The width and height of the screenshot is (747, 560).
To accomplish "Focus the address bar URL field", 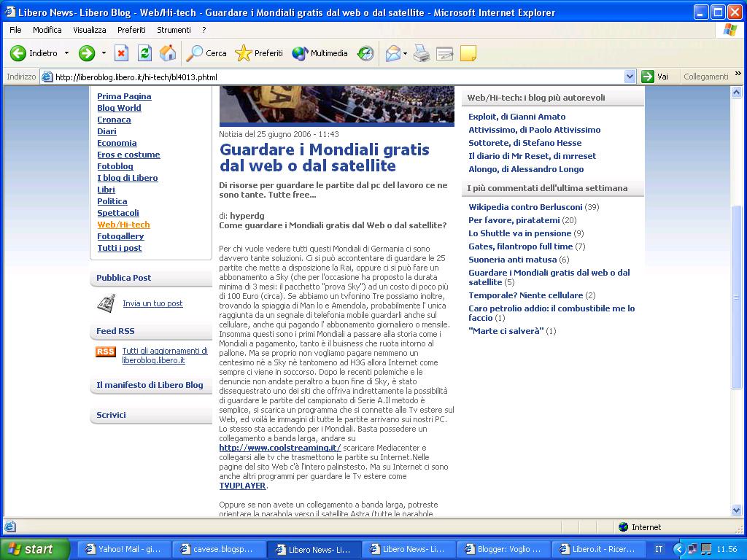I will 338,77.
